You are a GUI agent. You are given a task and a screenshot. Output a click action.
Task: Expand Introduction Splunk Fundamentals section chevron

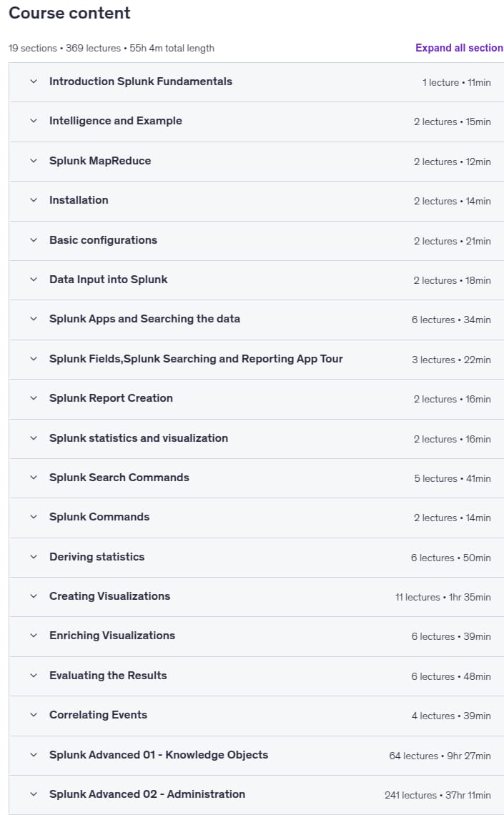coord(34,81)
